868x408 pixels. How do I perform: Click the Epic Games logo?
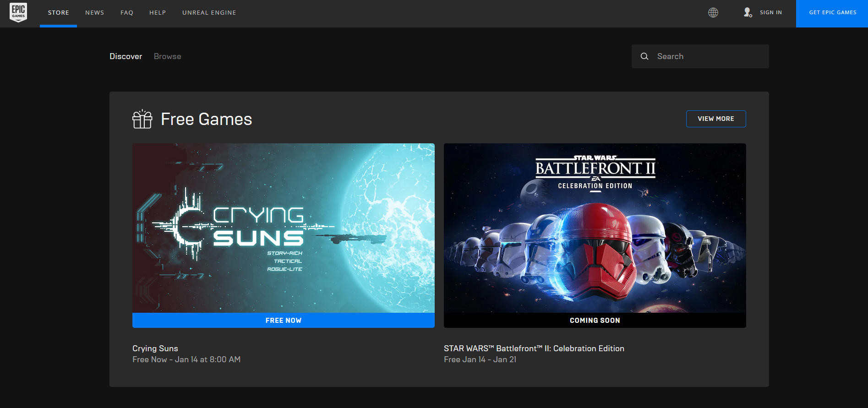tap(18, 12)
